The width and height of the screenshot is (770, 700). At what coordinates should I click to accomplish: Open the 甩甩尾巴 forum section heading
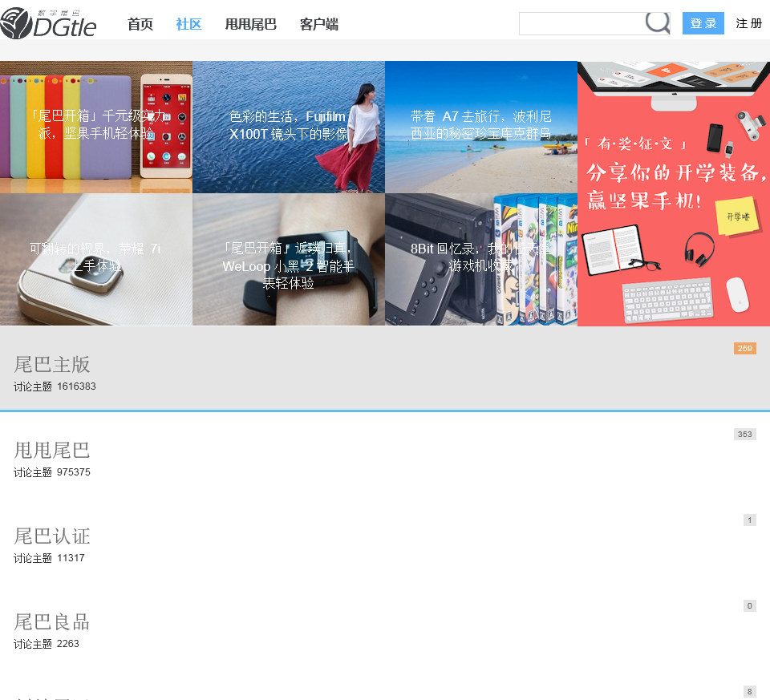tap(52, 450)
